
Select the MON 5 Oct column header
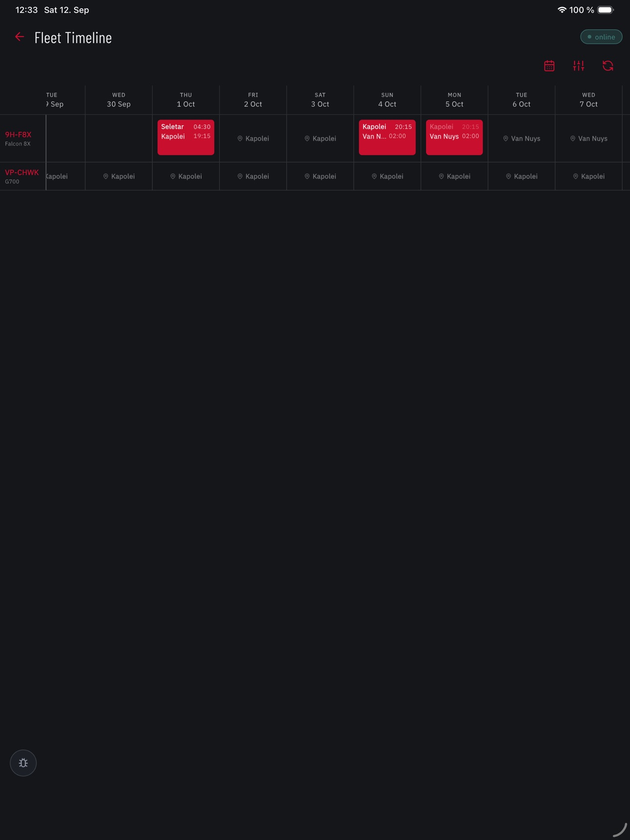pos(455,100)
